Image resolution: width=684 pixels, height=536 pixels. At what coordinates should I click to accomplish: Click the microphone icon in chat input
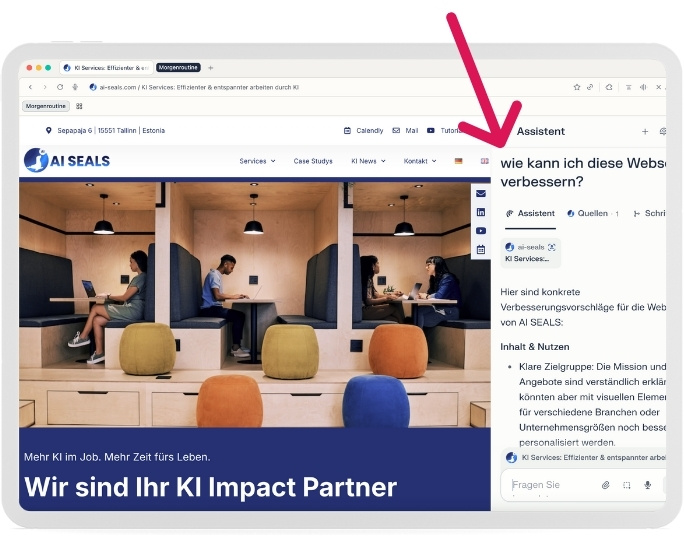(x=647, y=485)
